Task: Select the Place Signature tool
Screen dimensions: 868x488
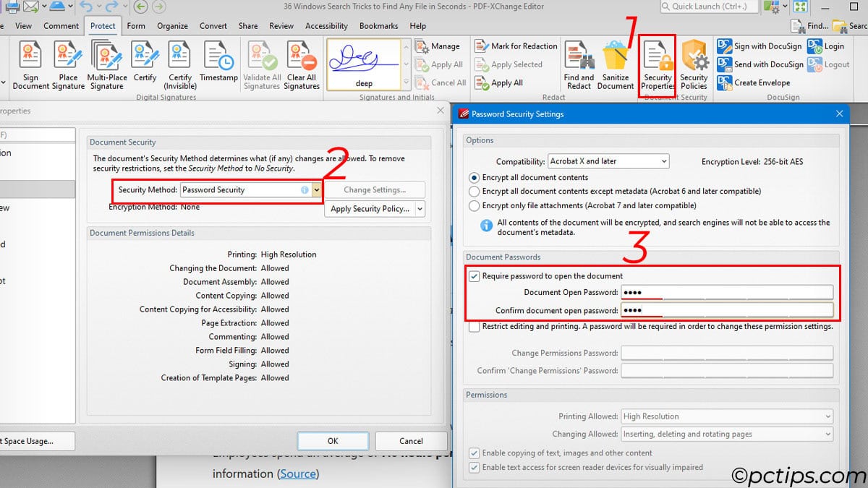Action: point(69,65)
